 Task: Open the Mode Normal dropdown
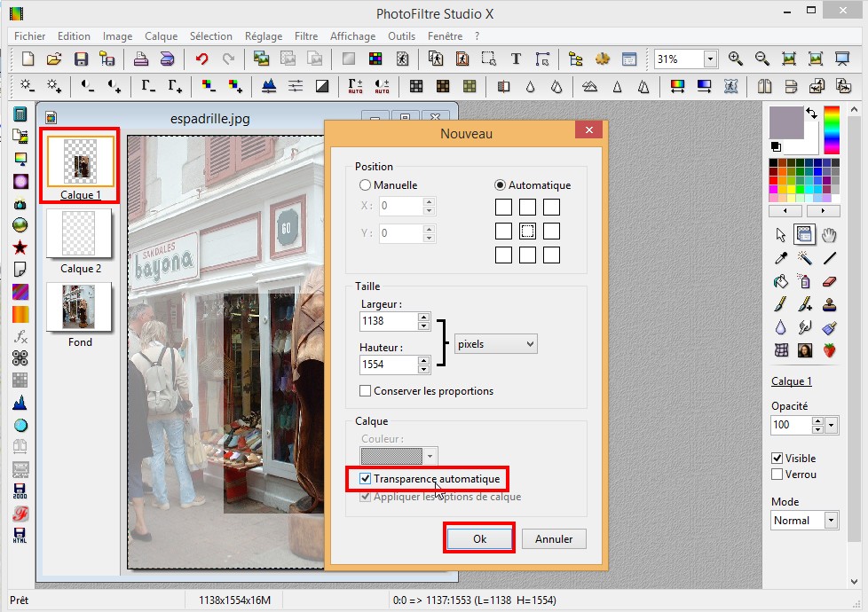831,520
